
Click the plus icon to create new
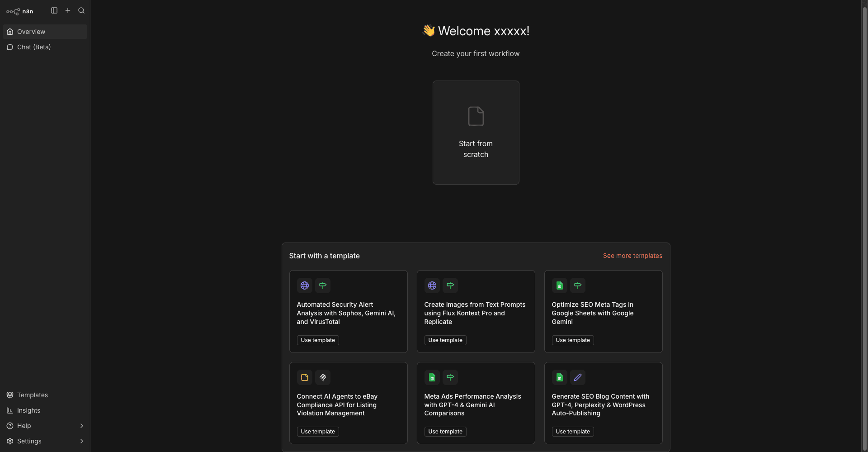tap(68, 10)
